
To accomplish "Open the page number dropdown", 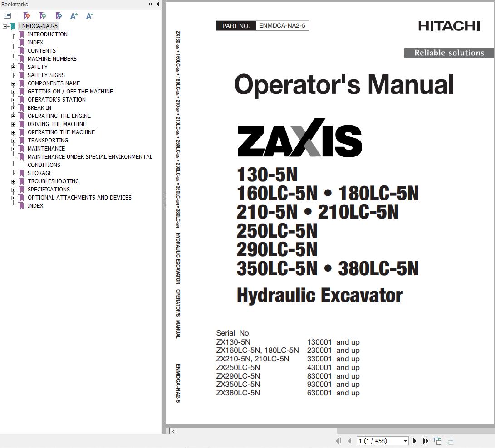I will tap(405, 441).
